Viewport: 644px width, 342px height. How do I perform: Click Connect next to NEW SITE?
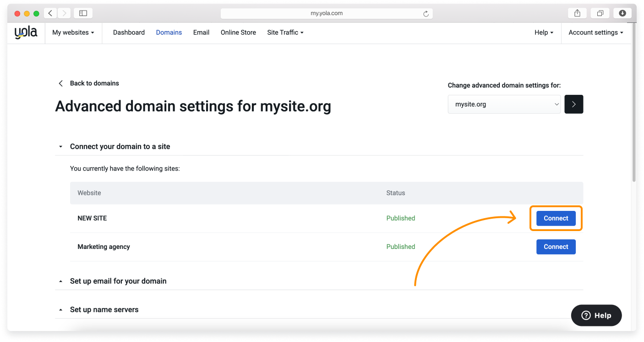pos(556,218)
